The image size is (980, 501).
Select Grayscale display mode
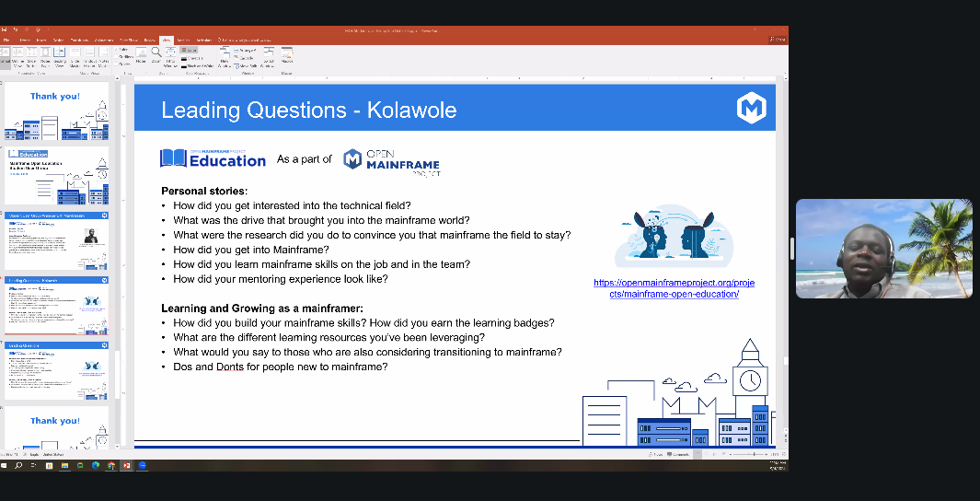click(192, 58)
